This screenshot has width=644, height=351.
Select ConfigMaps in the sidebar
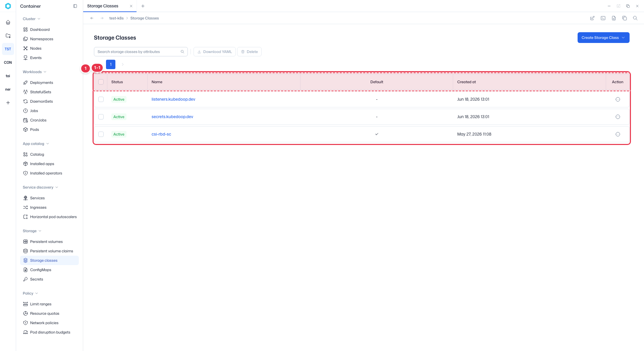[41, 270]
